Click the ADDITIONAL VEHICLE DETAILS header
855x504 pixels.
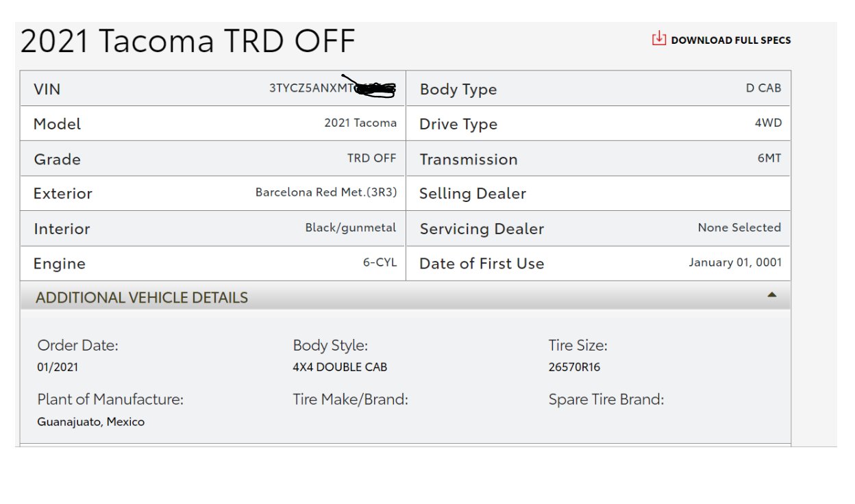142,298
